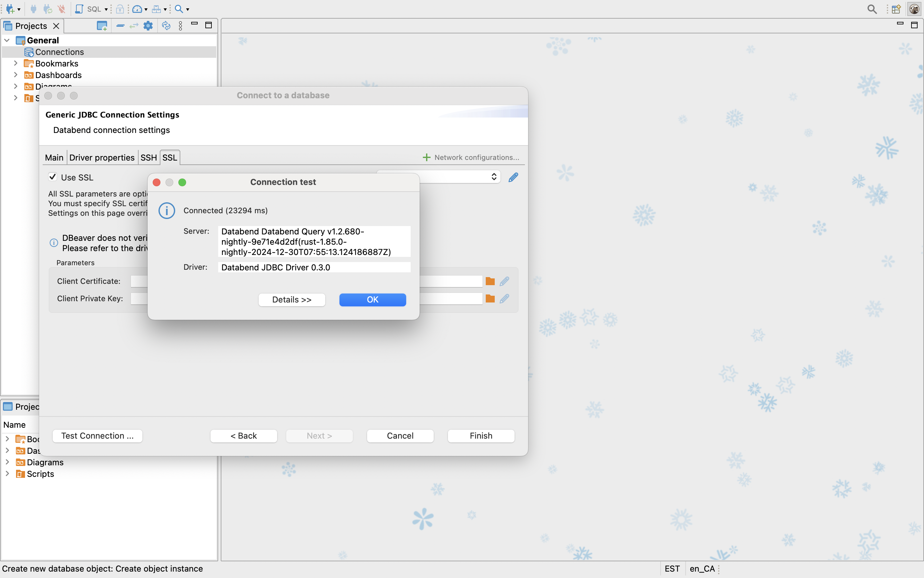
Task: Click OK in Connection test dialog
Action: click(x=373, y=300)
